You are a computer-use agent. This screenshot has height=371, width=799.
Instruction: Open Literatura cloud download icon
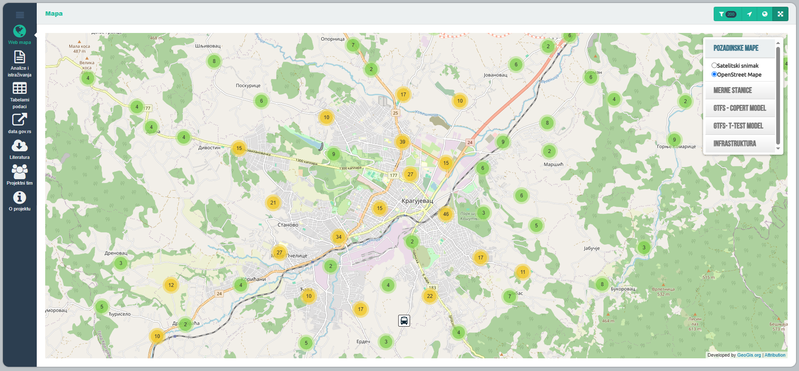pos(19,146)
